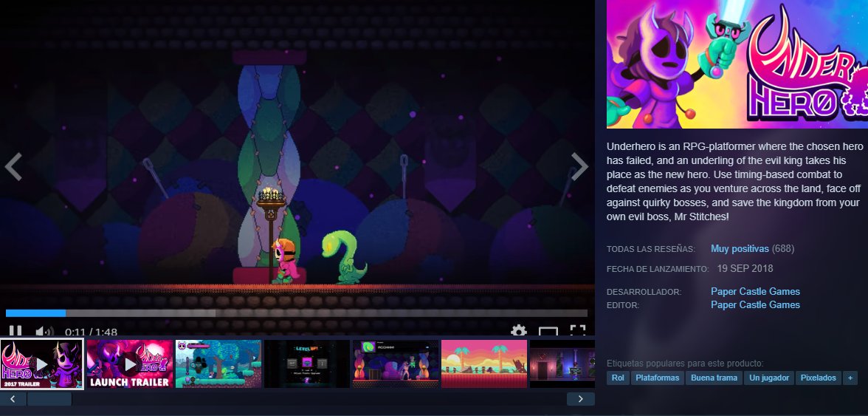Image resolution: width=868 pixels, height=416 pixels.
Task: Click the Underhero game description text
Action: pos(734,182)
